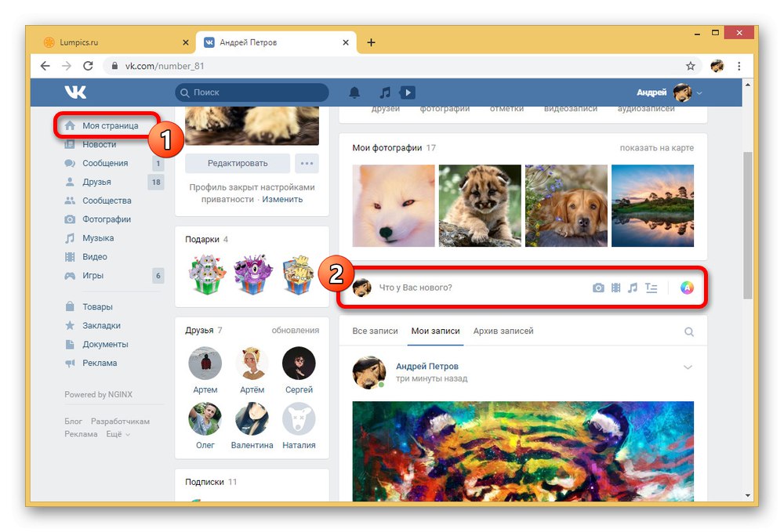This screenshot has height=532, width=784.
Task: Go back in browser history
Action: click(x=45, y=66)
